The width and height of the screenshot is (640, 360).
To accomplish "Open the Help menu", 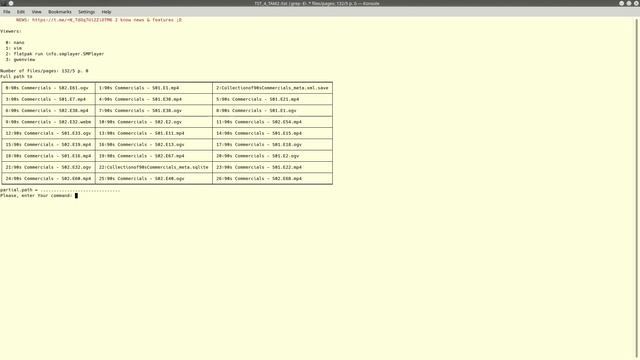I will (x=106, y=12).
